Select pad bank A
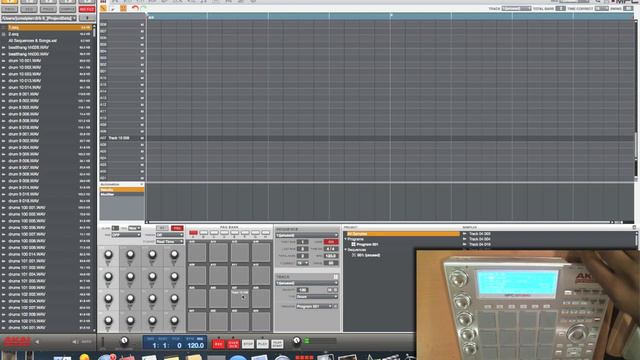 coord(193,233)
